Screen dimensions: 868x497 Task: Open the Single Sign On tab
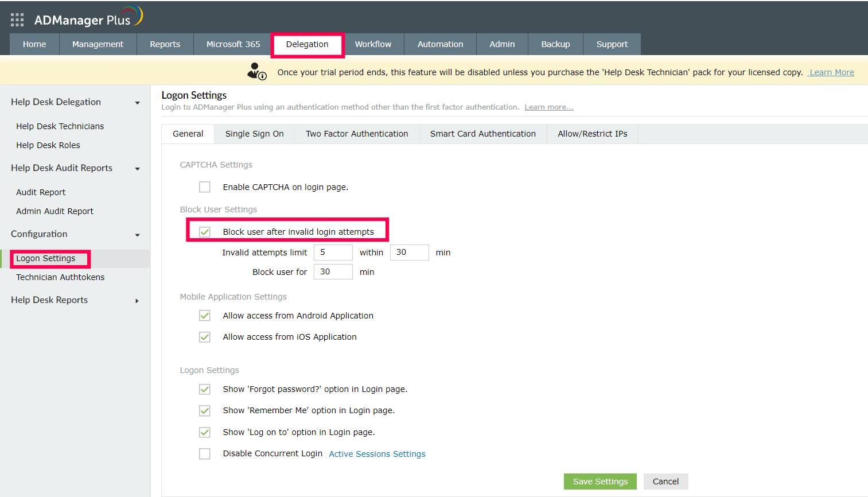(254, 134)
